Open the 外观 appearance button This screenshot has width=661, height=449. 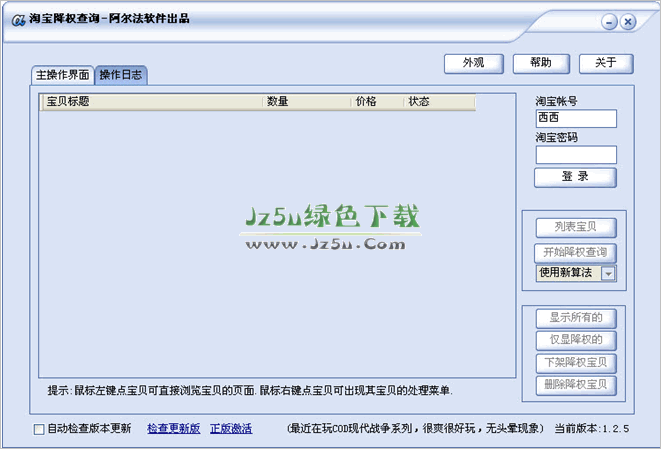tap(473, 64)
